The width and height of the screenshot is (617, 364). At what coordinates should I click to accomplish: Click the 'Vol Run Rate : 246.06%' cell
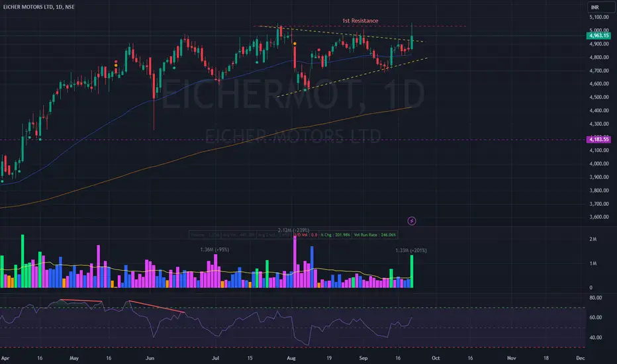click(375, 235)
